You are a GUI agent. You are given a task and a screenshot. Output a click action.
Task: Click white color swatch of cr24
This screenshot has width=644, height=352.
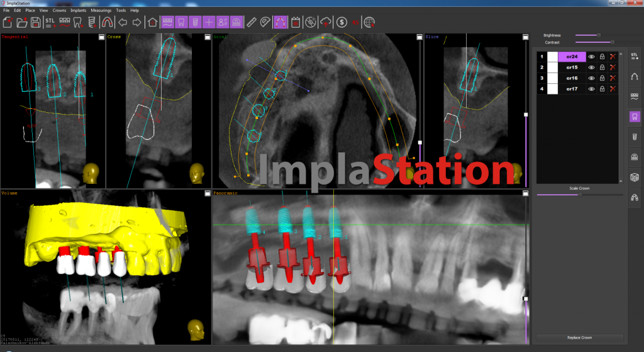click(552, 57)
